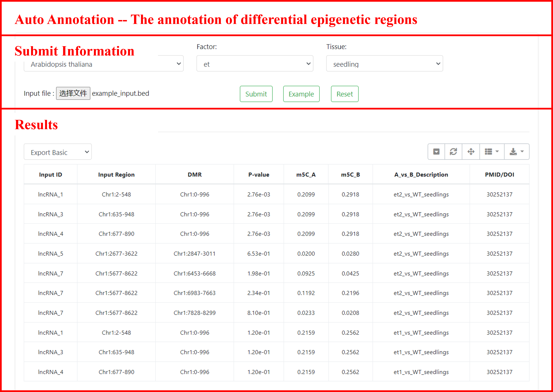This screenshot has width=553, height=392.
Task: Select the lncRNA_5 cell
Action: 51,253
